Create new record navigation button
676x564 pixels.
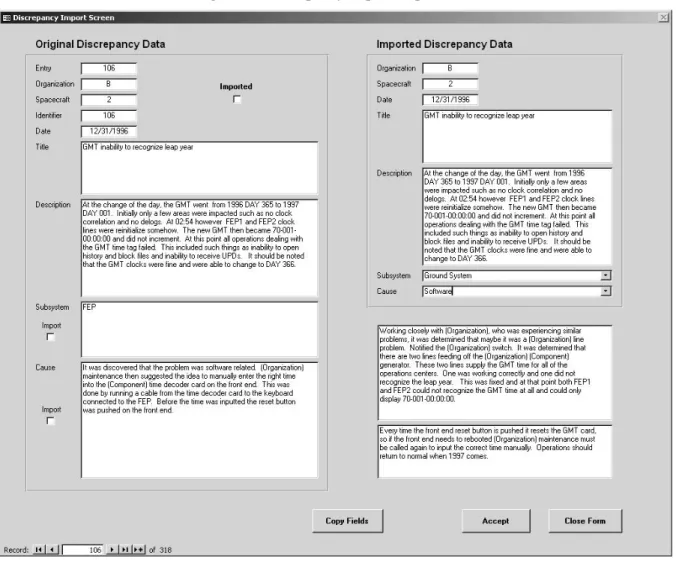(x=139, y=549)
